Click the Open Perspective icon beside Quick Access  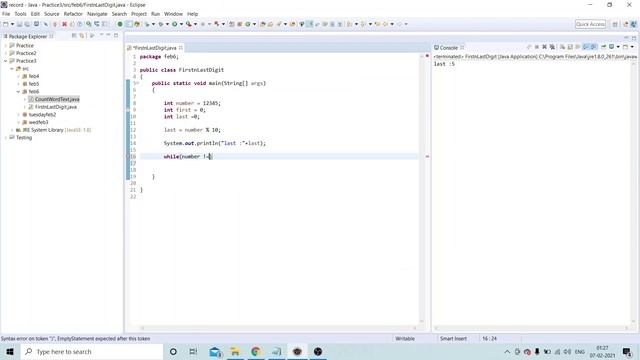tap(615, 24)
